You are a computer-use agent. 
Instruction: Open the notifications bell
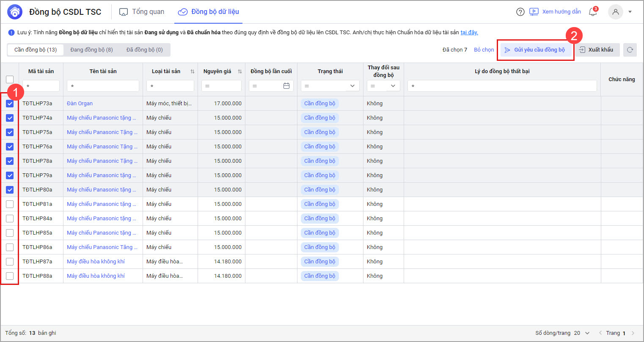tap(593, 12)
